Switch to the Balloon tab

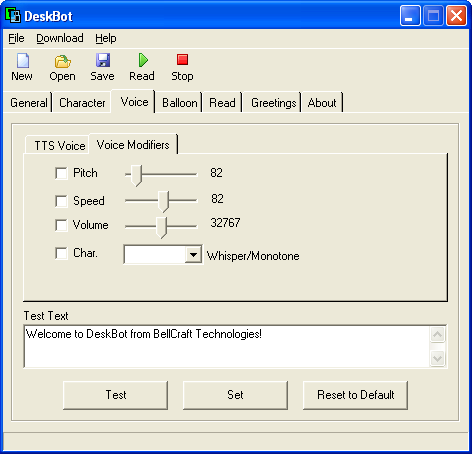[180, 103]
